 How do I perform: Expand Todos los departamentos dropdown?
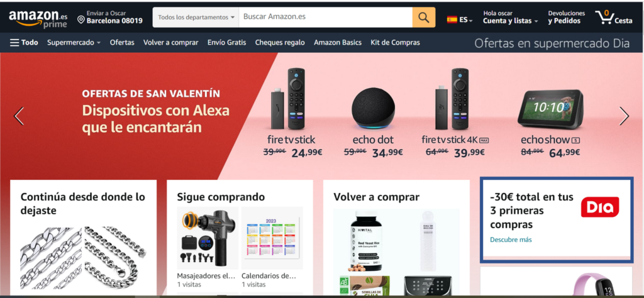click(196, 18)
